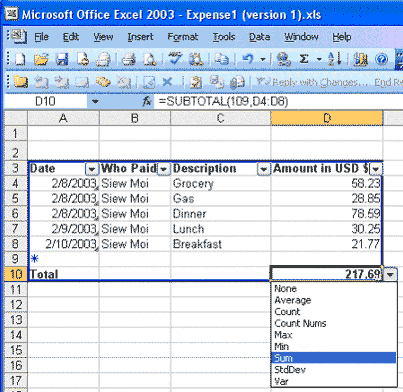The height and width of the screenshot is (392, 403).
Task: Expand the Name Box dropdown arrow
Action: [x=95, y=101]
